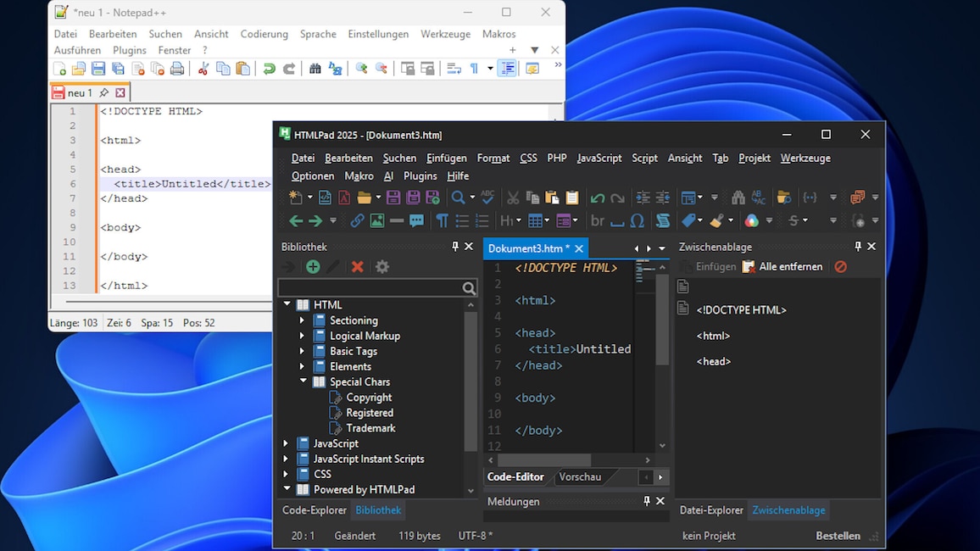Viewport: 980px width, 551px height.
Task: Click the open folder icon in HTMLPad
Action: (x=365, y=198)
